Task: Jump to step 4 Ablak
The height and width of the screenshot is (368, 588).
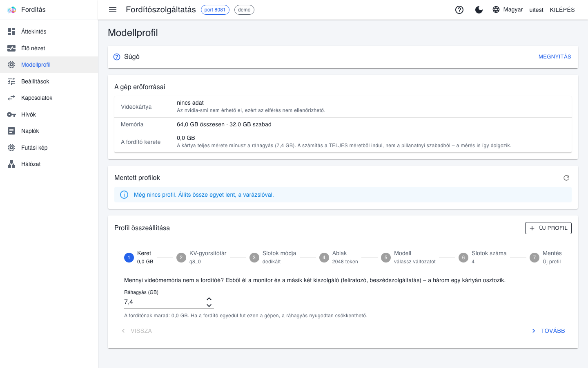Action: click(x=339, y=258)
